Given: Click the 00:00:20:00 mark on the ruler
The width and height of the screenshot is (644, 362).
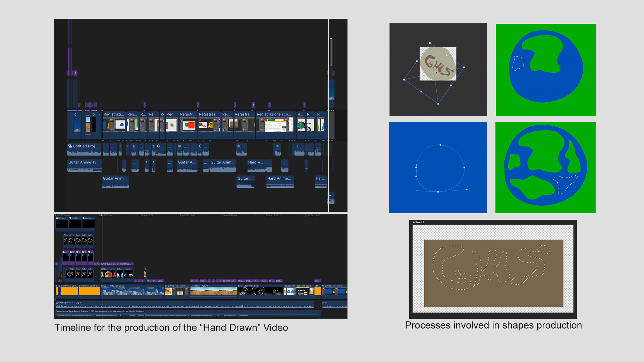Looking at the screenshot, I should pyautogui.click(x=230, y=215).
